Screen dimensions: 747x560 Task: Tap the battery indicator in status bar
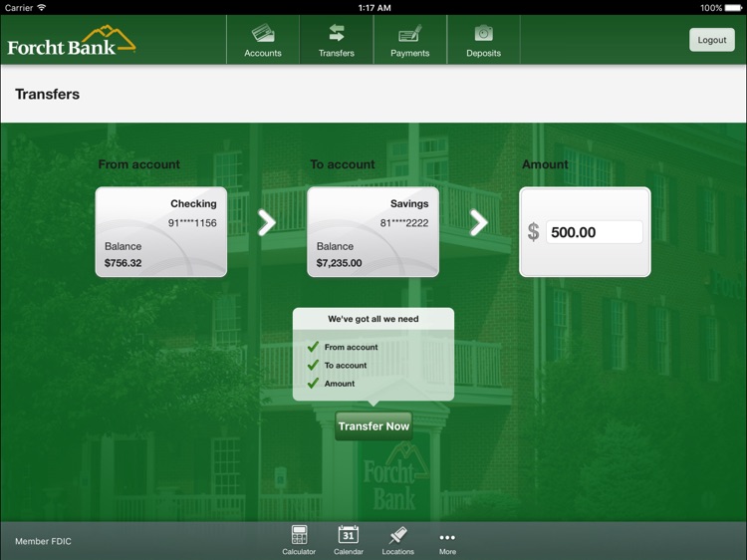click(x=733, y=8)
